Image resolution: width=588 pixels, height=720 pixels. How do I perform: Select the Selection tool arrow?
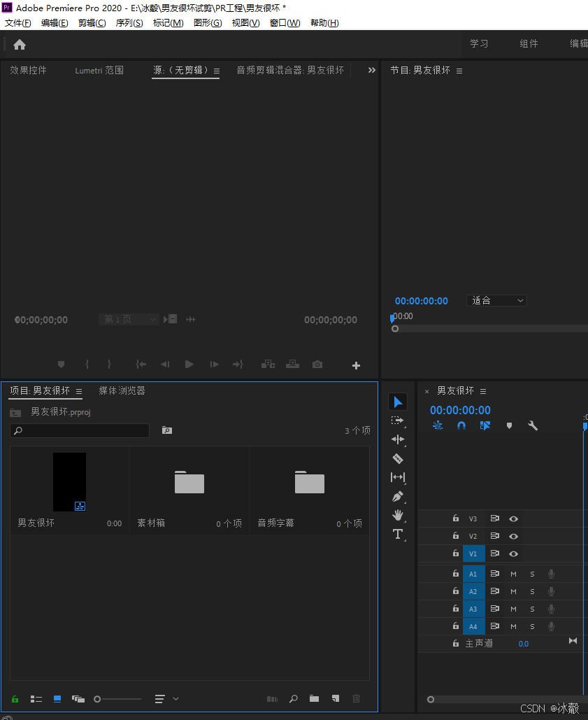[398, 402]
